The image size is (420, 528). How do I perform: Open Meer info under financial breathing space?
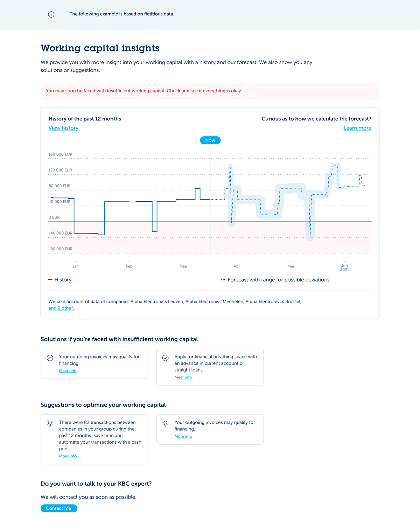click(x=183, y=377)
